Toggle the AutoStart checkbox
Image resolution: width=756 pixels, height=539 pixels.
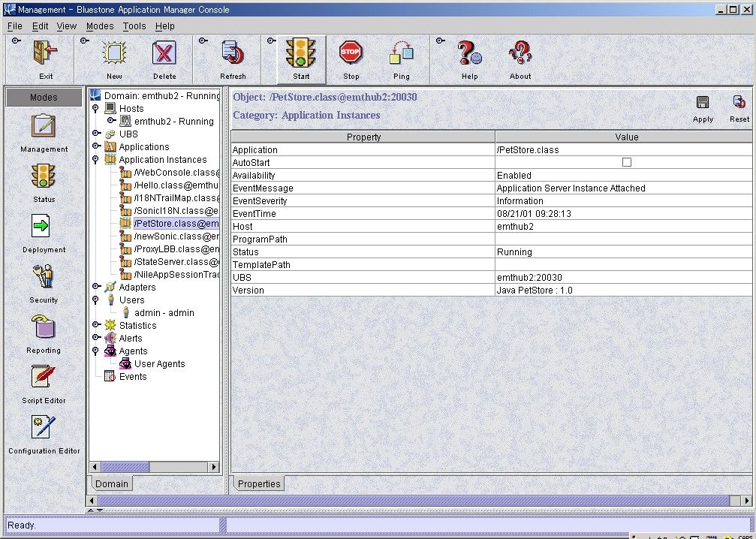(627, 162)
